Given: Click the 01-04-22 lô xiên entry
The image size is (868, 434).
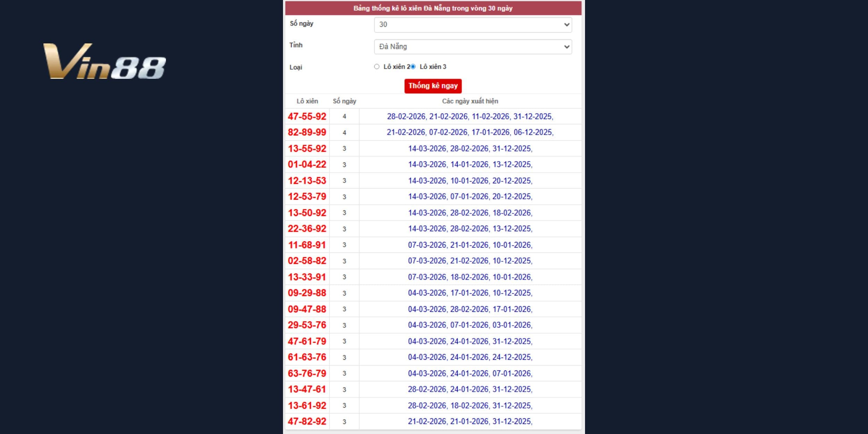Looking at the screenshot, I should coord(307,165).
